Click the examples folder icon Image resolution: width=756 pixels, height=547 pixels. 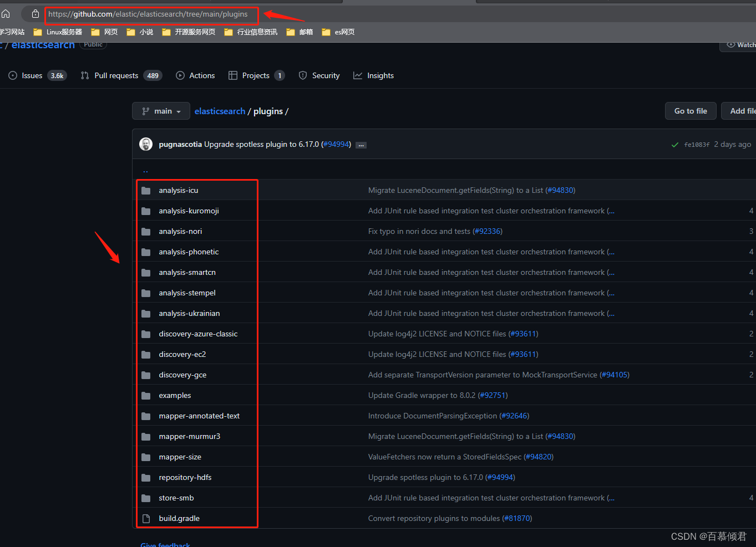pyautogui.click(x=146, y=395)
